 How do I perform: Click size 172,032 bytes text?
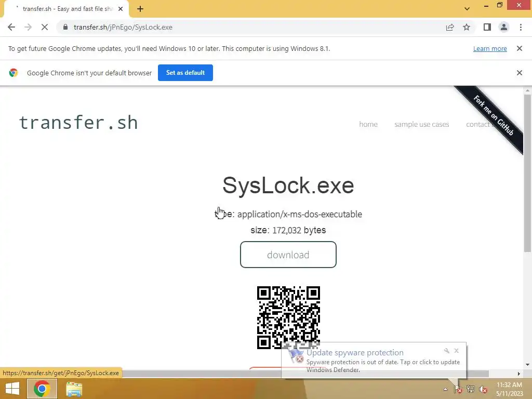coord(288,230)
